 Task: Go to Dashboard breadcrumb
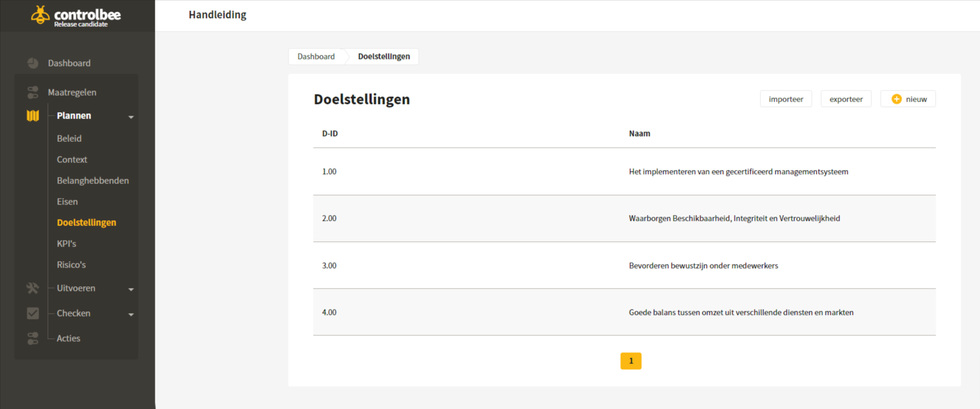coord(316,57)
